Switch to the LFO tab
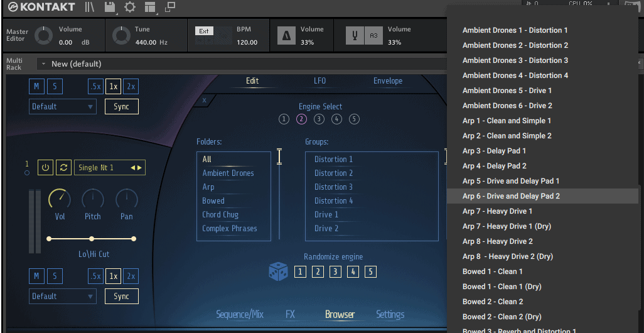The height and width of the screenshot is (333, 644). pyautogui.click(x=319, y=80)
